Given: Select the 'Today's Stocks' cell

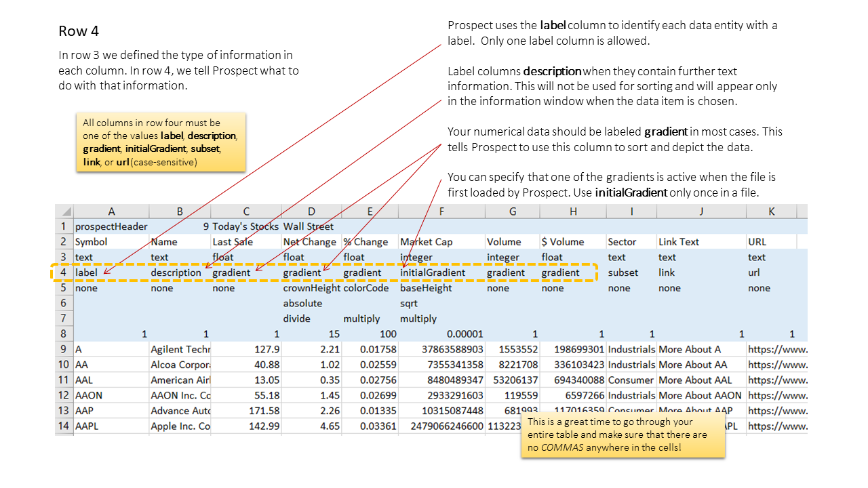Looking at the screenshot, I should [x=246, y=226].
